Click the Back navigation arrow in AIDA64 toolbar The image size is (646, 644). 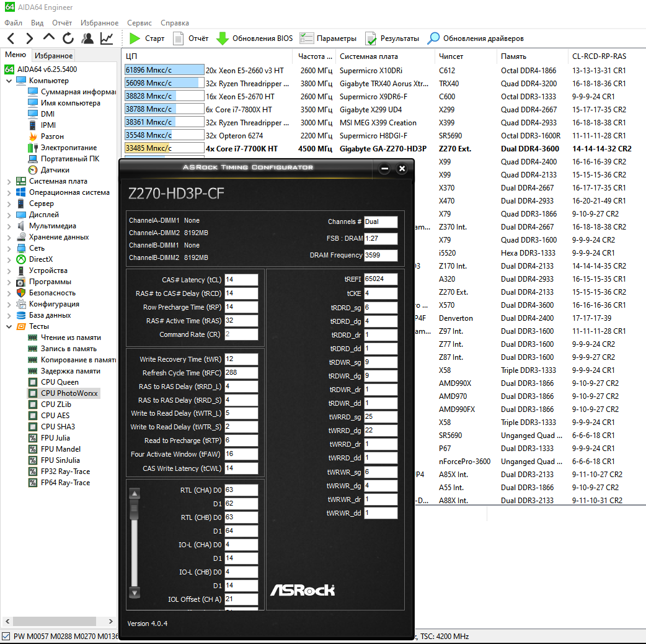[11, 38]
